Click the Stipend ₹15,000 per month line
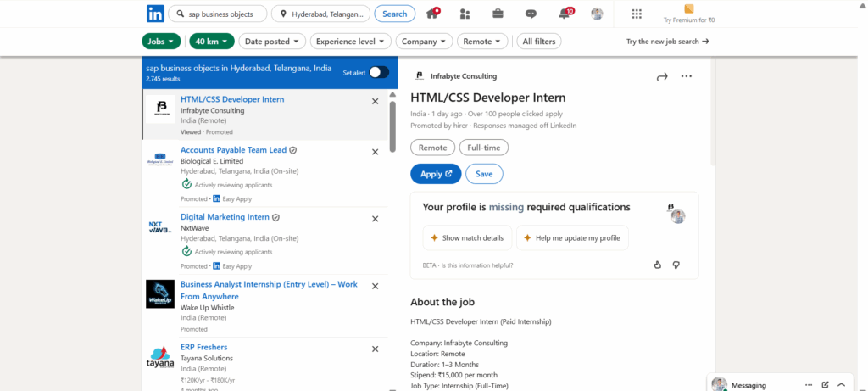Image resolution: width=868 pixels, height=391 pixels. click(x=454, y=375)
